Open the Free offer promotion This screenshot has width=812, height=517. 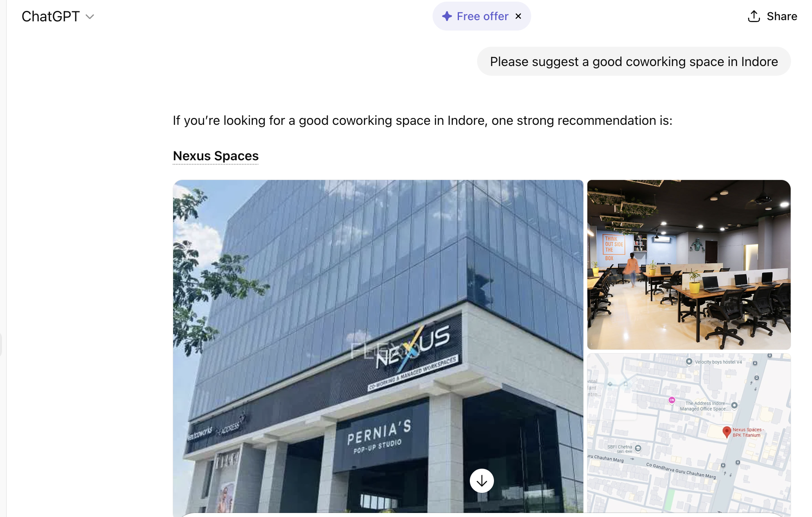[x=482, y=16]
